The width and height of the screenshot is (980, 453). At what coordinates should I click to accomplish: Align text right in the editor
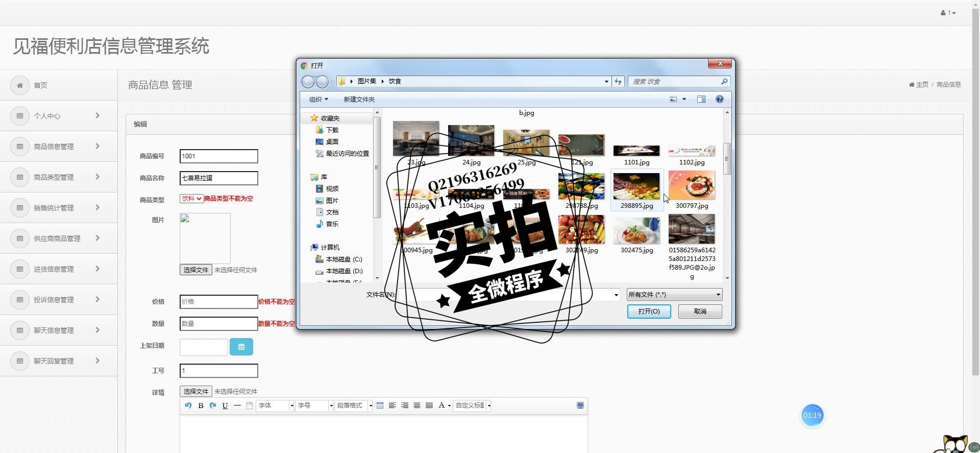point(404,406)
